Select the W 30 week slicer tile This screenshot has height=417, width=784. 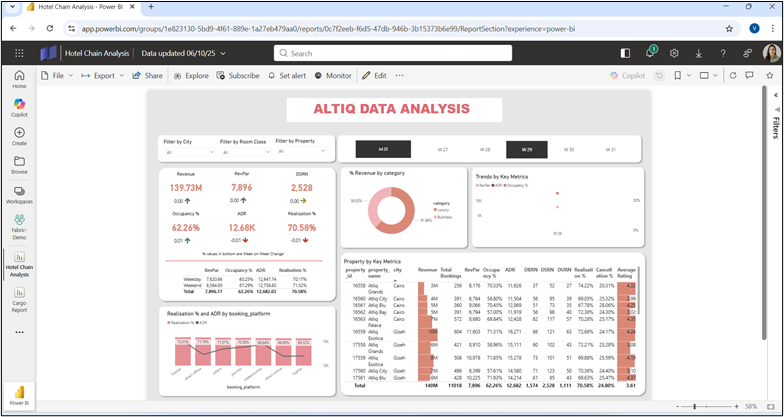568,149
